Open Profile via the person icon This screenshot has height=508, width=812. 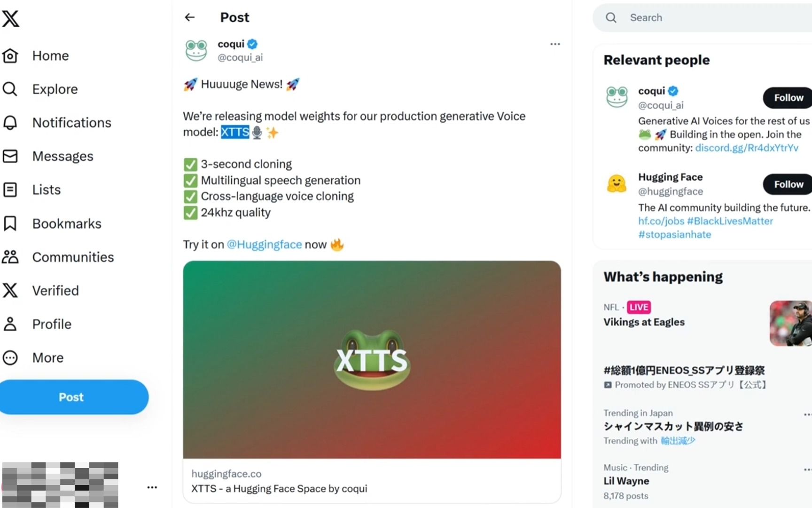pyautogui.click(x=10, y=324)
